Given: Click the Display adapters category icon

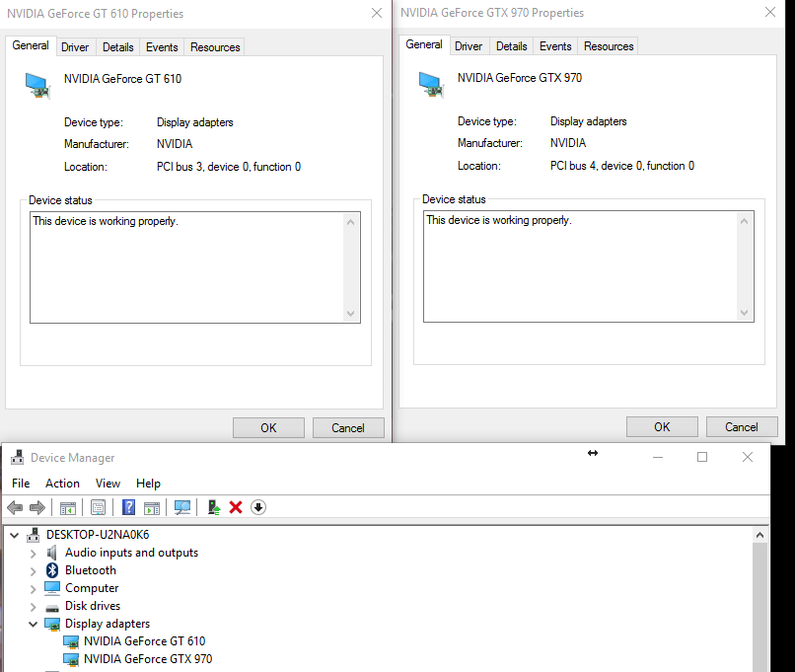Looking at the screenshot, I should pos(52,624).
